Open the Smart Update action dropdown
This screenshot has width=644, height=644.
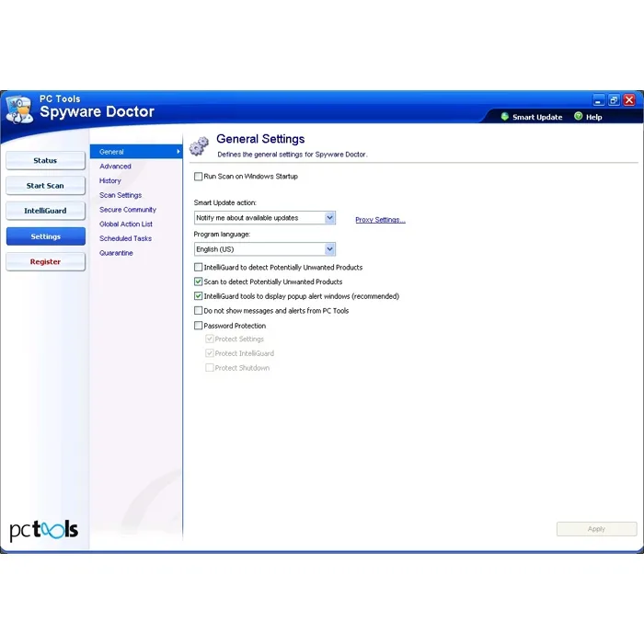265,218
